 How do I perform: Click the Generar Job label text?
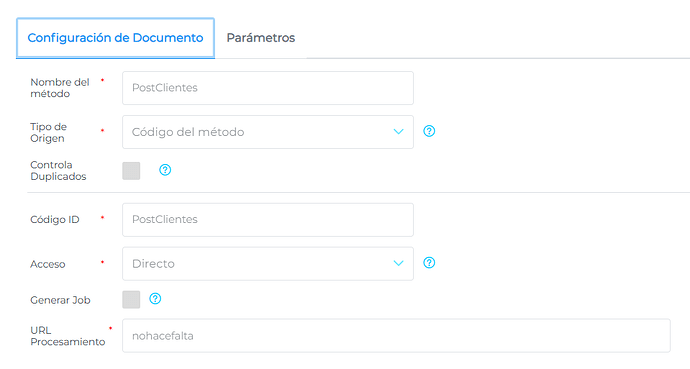pos(60,300)
